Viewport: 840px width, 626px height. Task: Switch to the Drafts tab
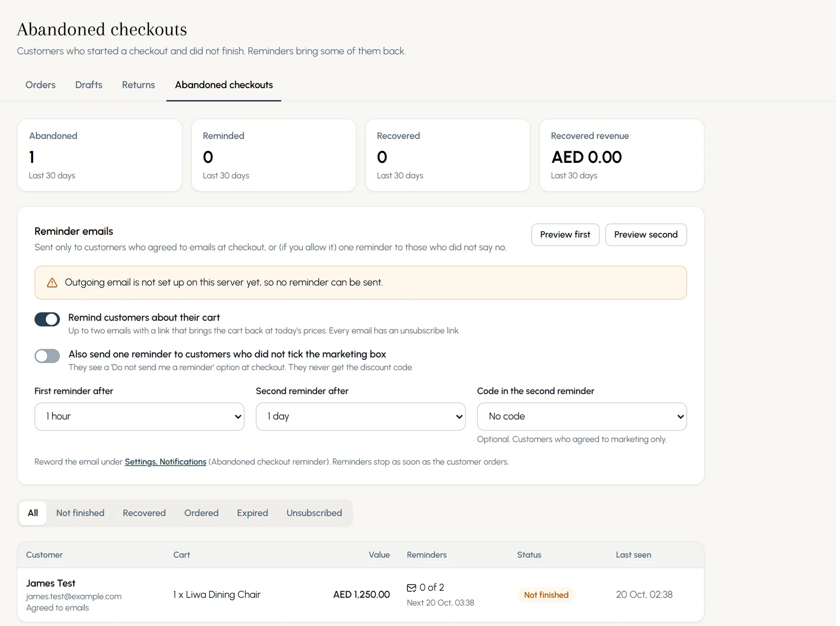(x=89, y=85)
